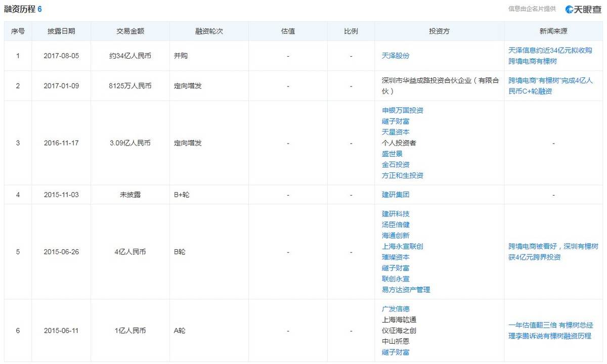Open news link 跨境电商被看好 深圳有棵树获4亿元
Image resolution: width=607 pixels, height=364 pixels.
(553, 252)
